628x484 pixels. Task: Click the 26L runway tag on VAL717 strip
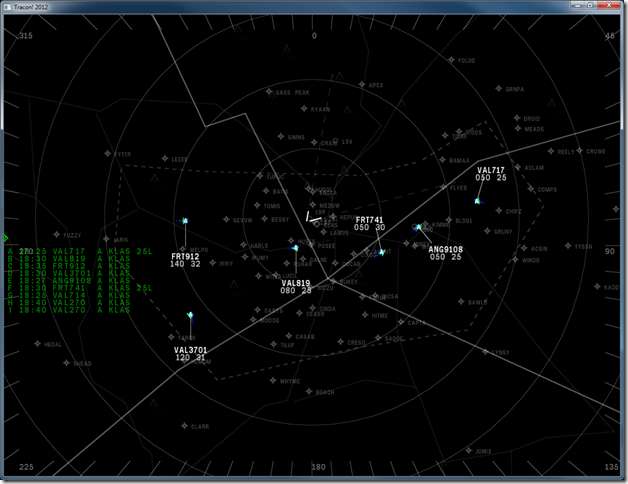click(145, 252)
